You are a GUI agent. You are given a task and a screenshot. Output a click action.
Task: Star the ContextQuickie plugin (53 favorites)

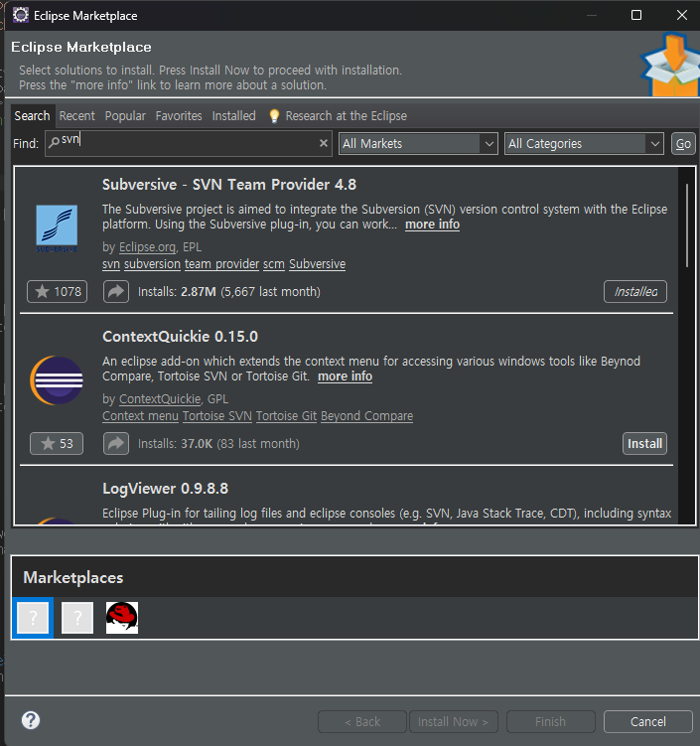click(x=57, y=443)
